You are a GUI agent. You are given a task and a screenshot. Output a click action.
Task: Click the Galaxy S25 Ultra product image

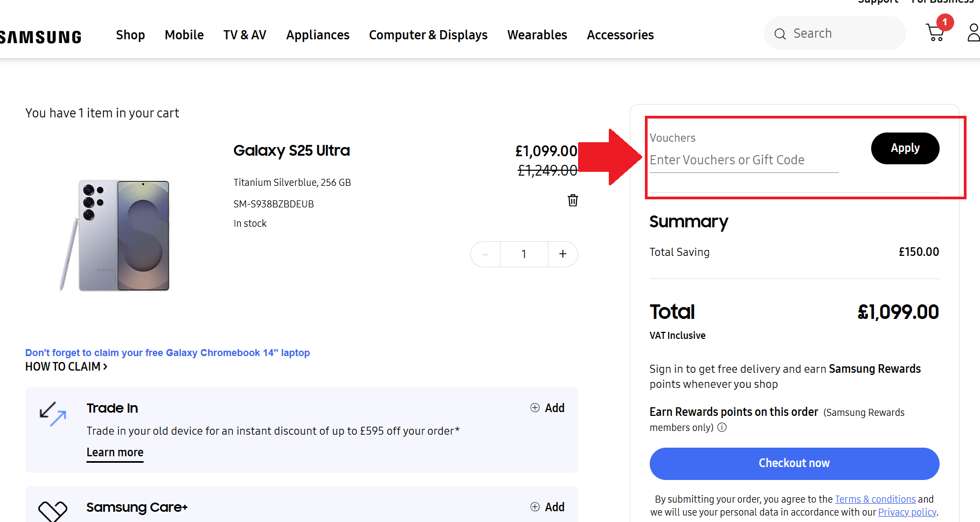pos(115,235)
